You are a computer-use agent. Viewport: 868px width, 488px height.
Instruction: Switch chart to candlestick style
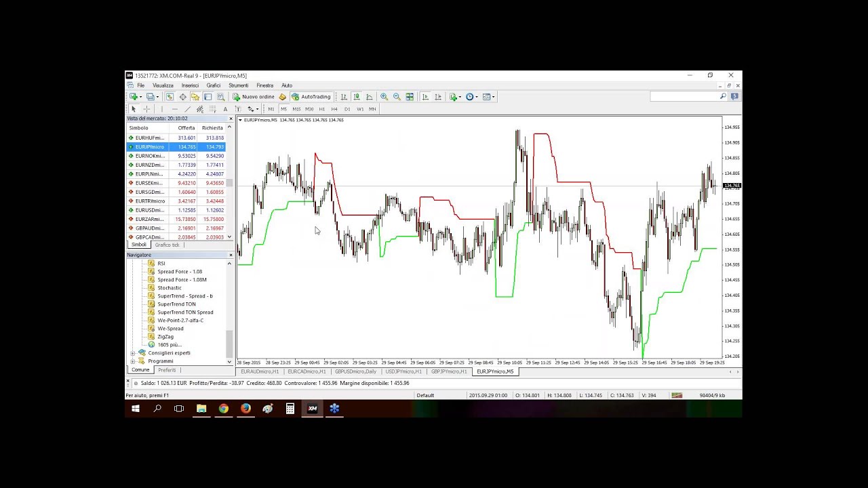click(x=357, y=97)
